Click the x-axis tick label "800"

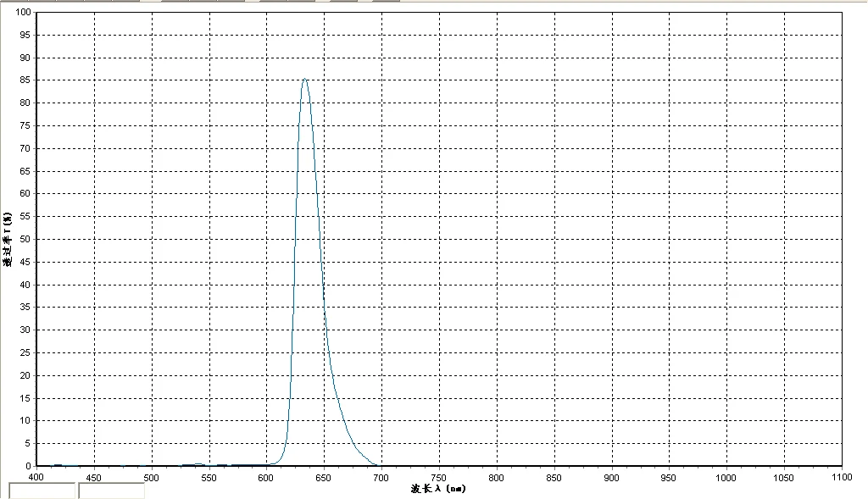coord(496,478)
